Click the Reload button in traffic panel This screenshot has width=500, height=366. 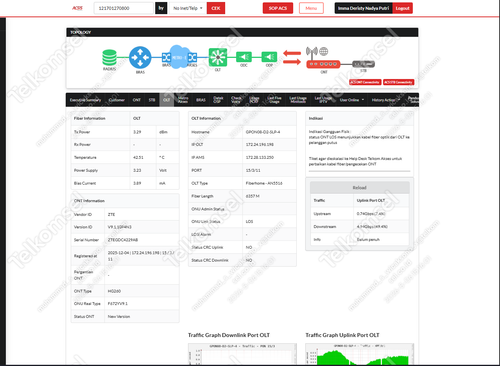359,188
